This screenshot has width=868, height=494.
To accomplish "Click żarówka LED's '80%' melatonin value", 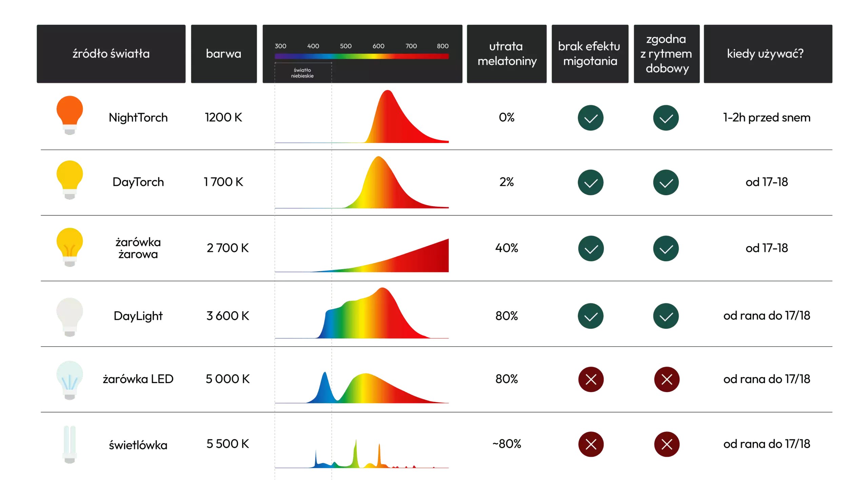I will coord(507,379).
